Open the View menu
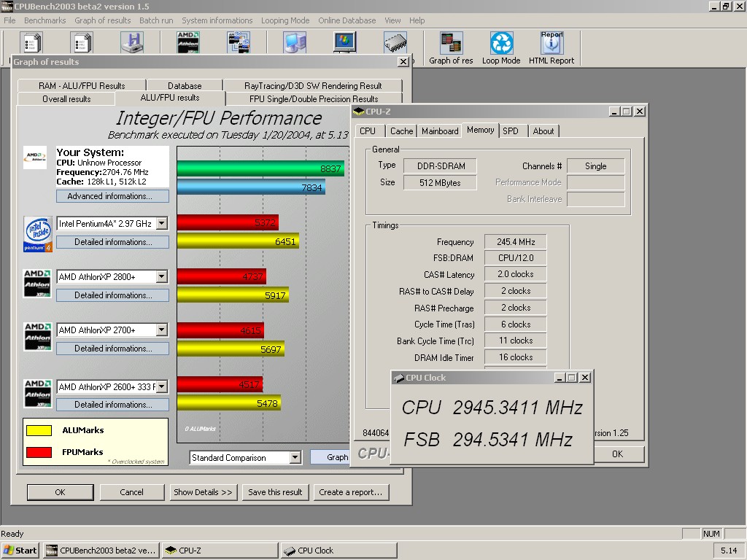The height and width of the screenshot is (560, 747). pos(392,20)
